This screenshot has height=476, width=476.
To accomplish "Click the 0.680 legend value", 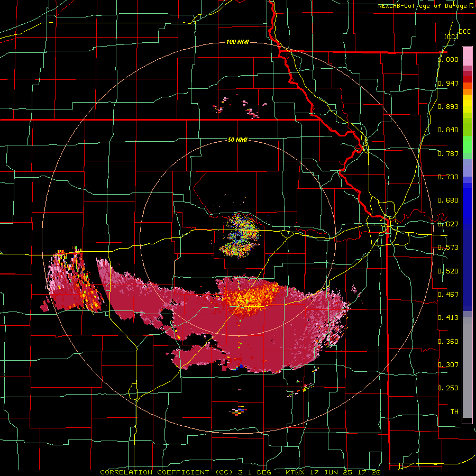I will [x=448, y=200].
